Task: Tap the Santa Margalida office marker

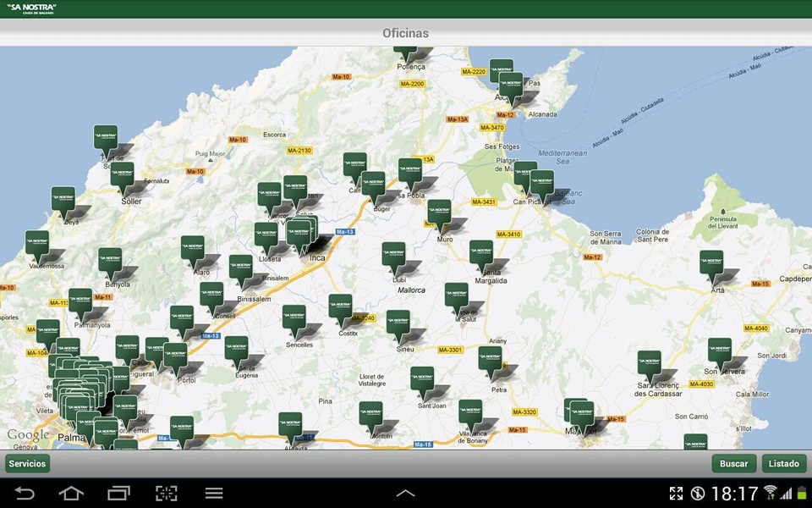Action: point(481,256)
